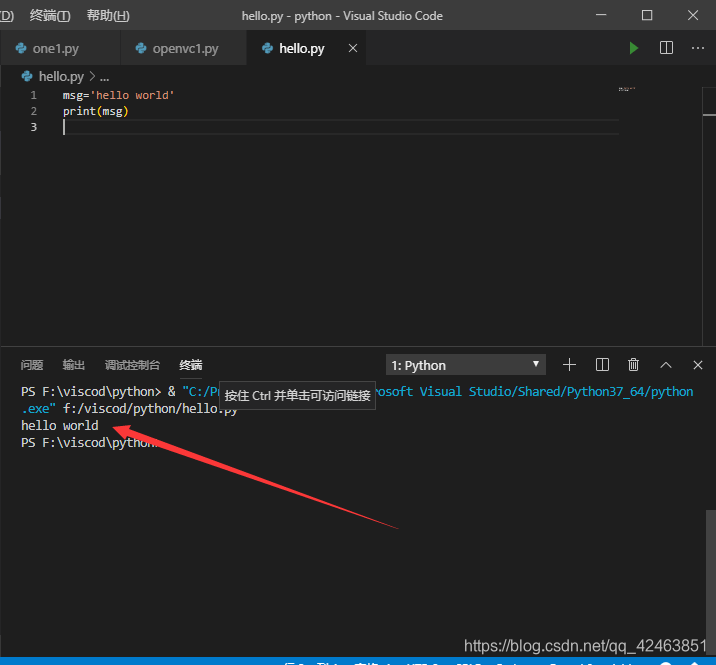The height and width of the screenshot is (665, 716).
Task: Close the hello.py editor tab
Action: click(x=353, y=48)
